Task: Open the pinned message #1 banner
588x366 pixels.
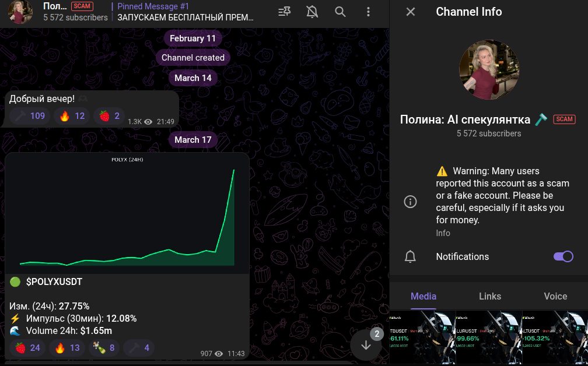Action: click(x=185, y=12)
